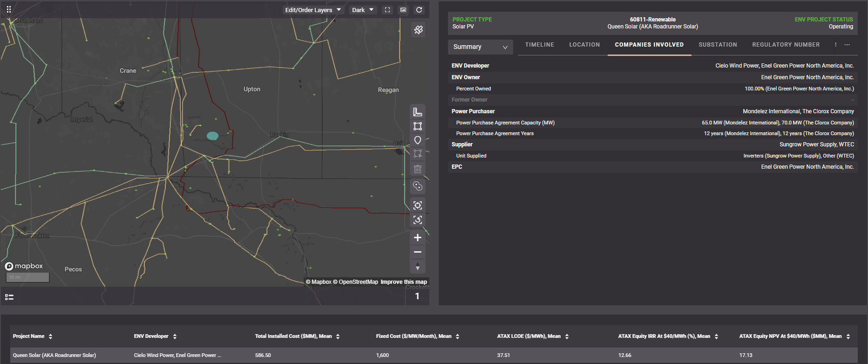Image resolution: width=868 pixels, height=364 pixels.
Task: Click the Unit Supplied row label
Action: (471, 156)
